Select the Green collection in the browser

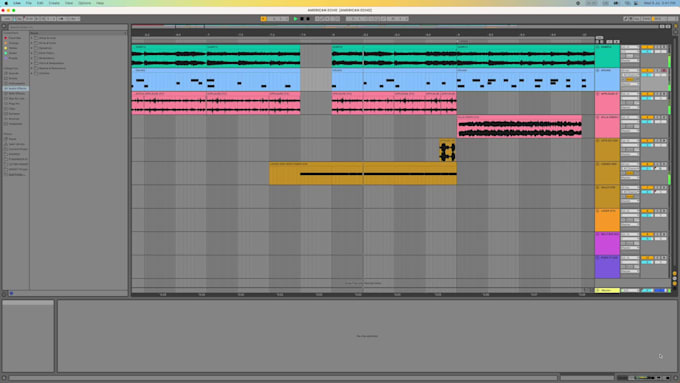click(x=13, y=53)
